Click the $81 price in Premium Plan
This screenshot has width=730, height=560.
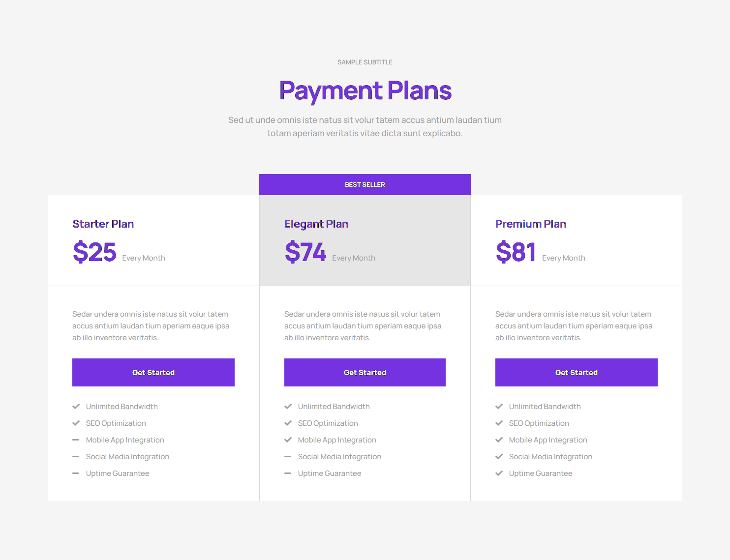tap(516, 252)
